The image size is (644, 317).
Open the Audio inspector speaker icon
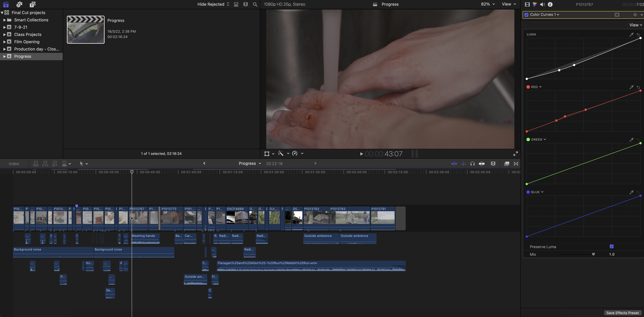542,4
